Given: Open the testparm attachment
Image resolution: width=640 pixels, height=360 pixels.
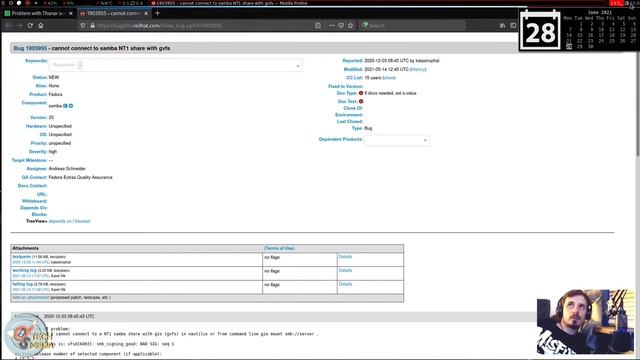Looking at the screenshot, I should 22,257.
